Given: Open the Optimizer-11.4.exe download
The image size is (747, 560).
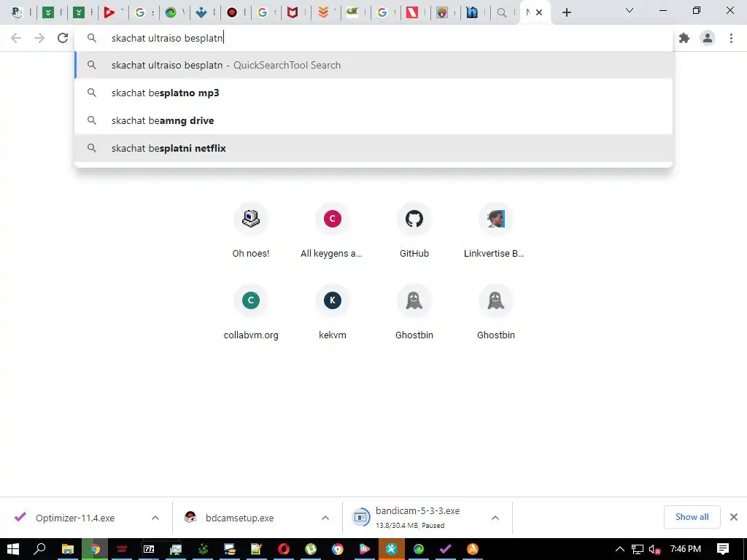Looking at the screenshot, I should coord(75,518).
